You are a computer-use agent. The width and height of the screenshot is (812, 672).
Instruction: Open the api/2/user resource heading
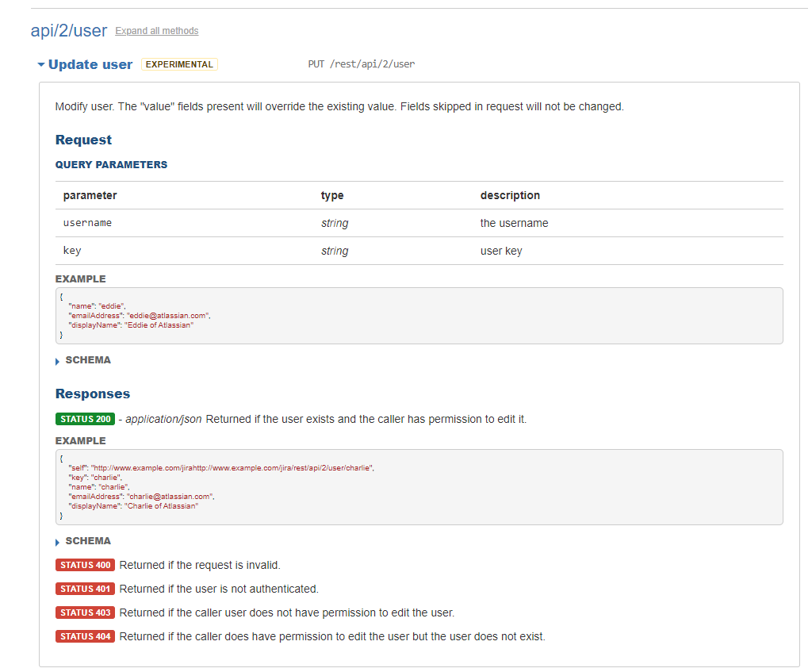(69, 31)
